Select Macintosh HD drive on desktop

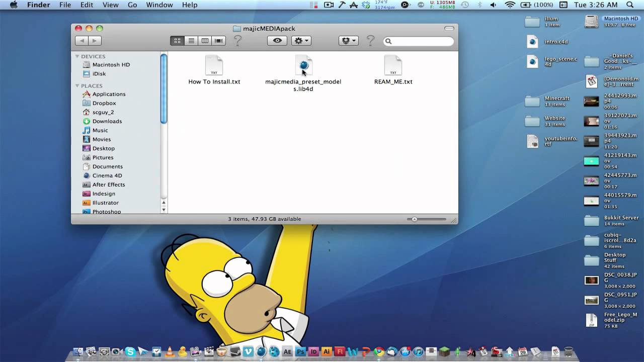tap(612, 22)
